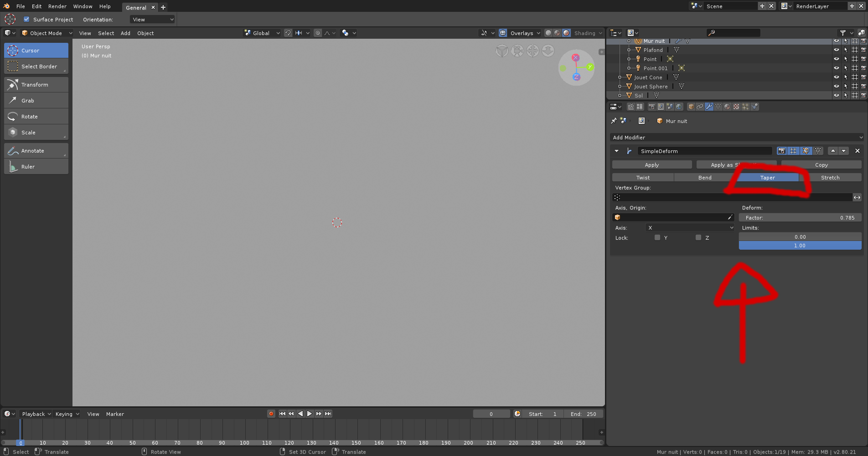Expand the Jouet Sphere tree item
The width and height of the screenshot is (868, 456).
(x=620, y=87)
